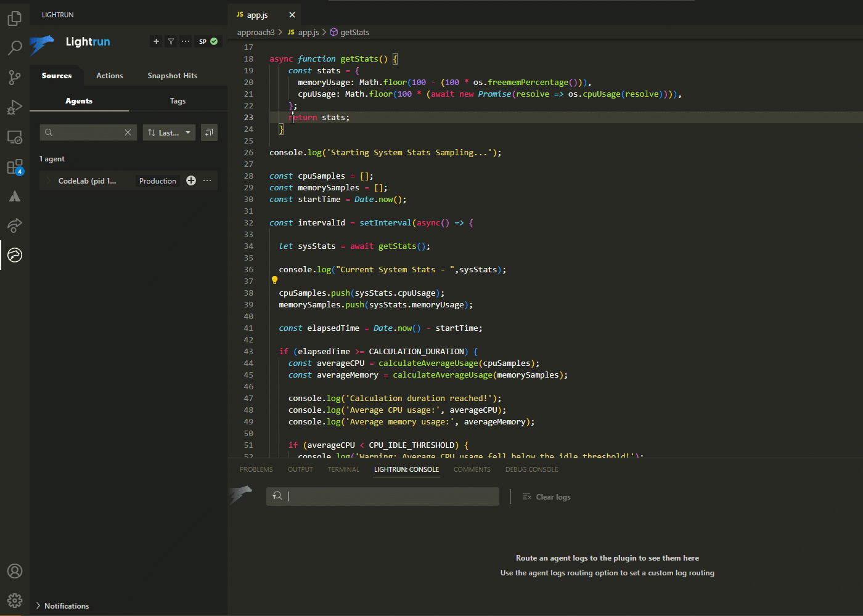Expand the CodeLab agent tree item

(49, 181)
